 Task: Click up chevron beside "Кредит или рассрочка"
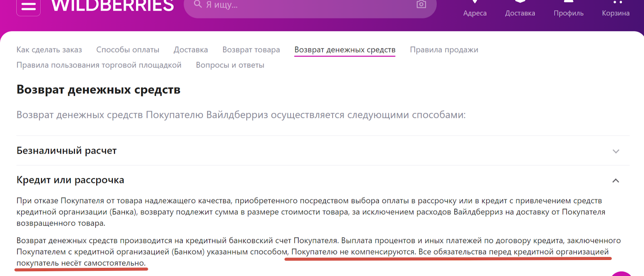pyautogui.click(x=616, y=181)
